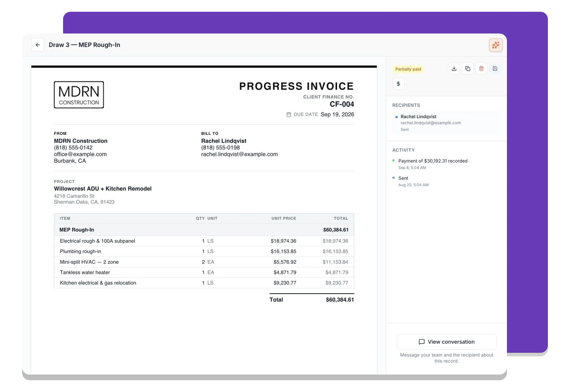Image resolution: width=570 pixels, height=392 pixels.
Task: Click phone number (818) 555-0198
Action: pyautogui.click(x=221, y=148)
